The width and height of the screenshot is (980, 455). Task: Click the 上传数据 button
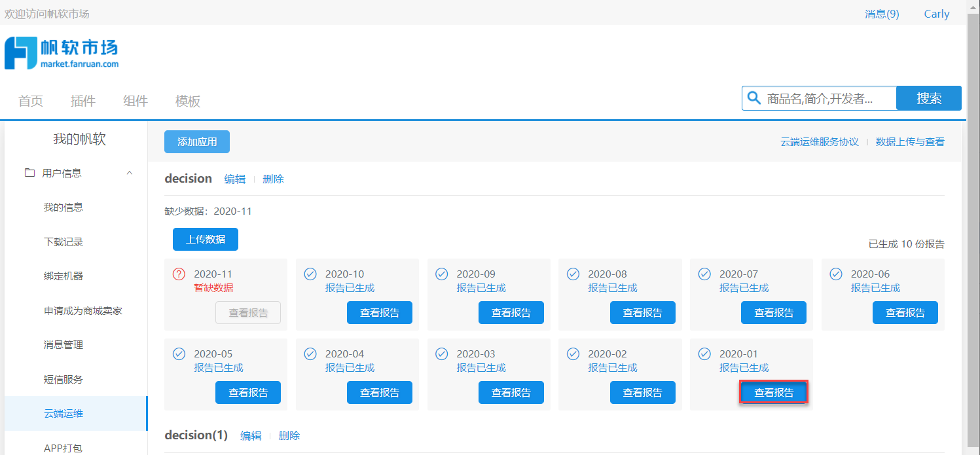(x=206, y=240)
